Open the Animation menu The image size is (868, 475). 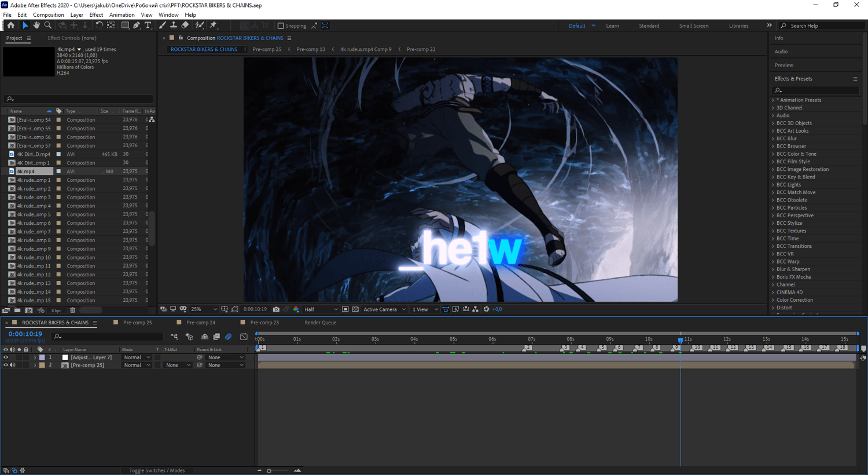tap(122, 15)
